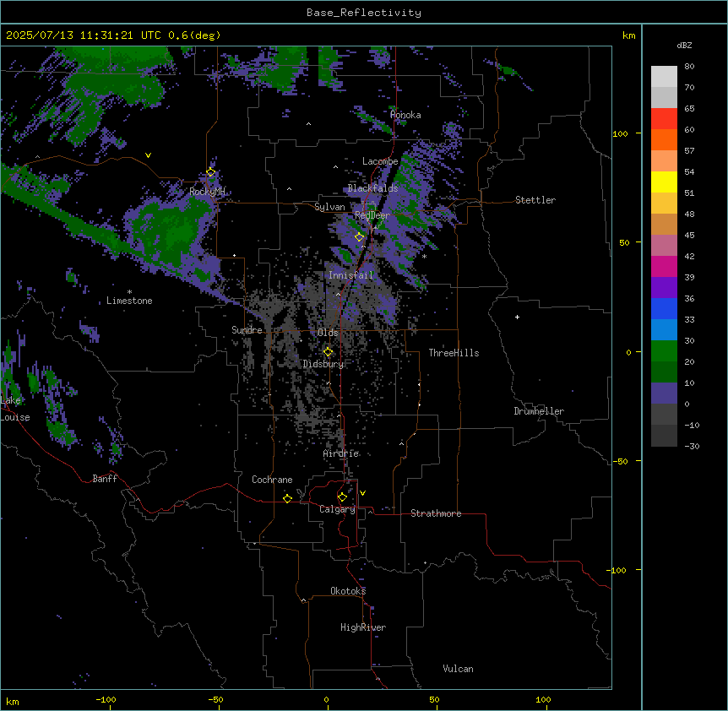The height and width of the screenshot is (711, 728).
Task: Click the Cochrane city label
Action: [272, 480]
